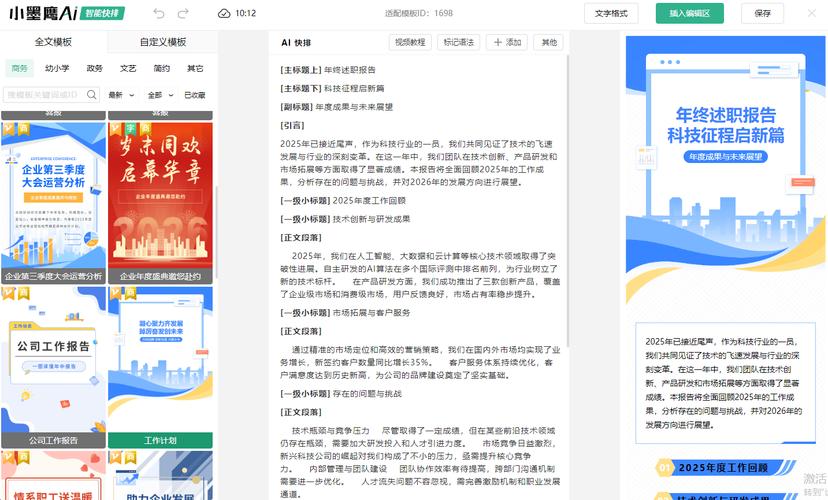
Task: Select 公司工作报告 template thumbnail
Action: pyautogui.click(x=53, y=367)
